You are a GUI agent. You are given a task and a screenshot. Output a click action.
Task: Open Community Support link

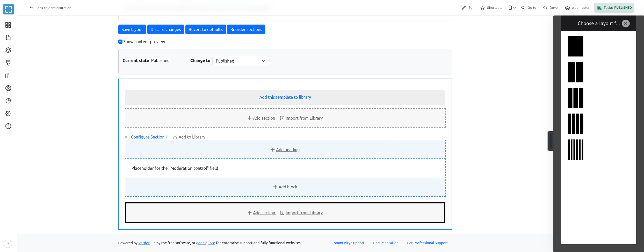pyautogui.click(x=348, y=243)
